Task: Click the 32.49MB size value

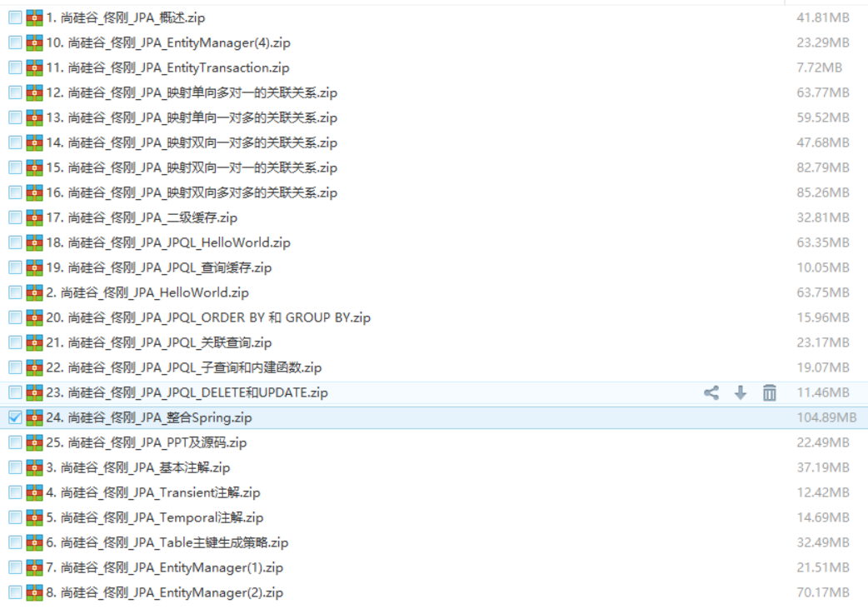Action: [823, 542]
